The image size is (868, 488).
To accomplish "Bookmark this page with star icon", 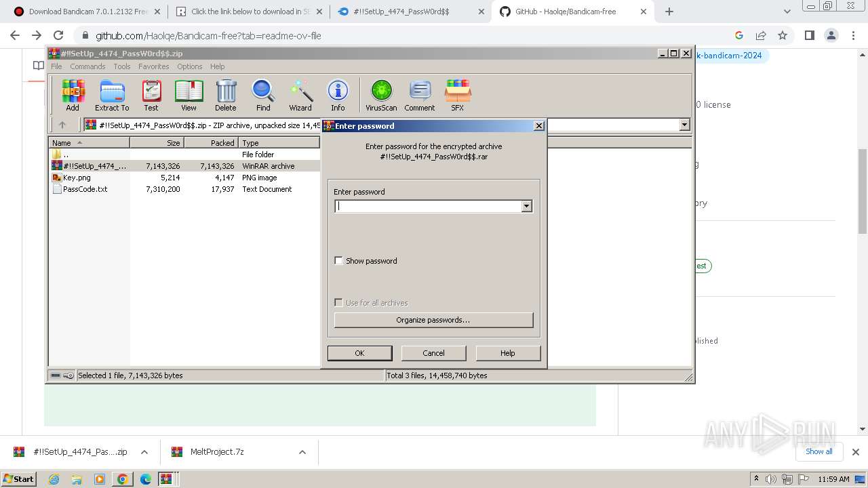I will coord(783,35).
